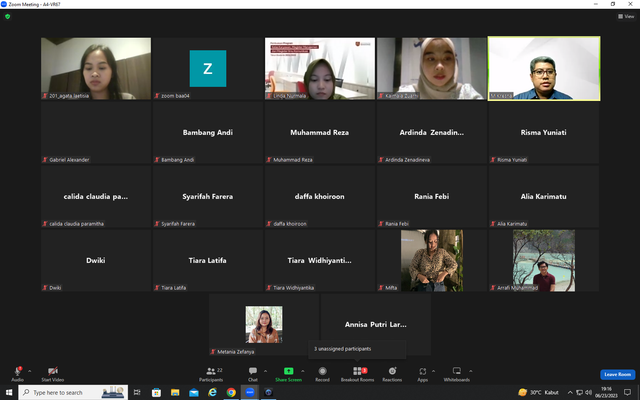Viewport: 640px width, 400px height.
Task: Expand audio options arrow next to Audio
Action: point(29,371)
